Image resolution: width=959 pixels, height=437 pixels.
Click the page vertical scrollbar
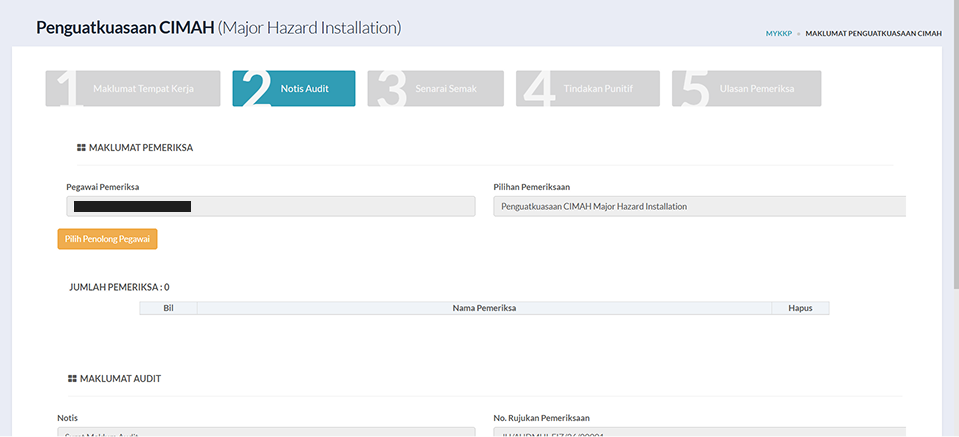pos(955,144)
